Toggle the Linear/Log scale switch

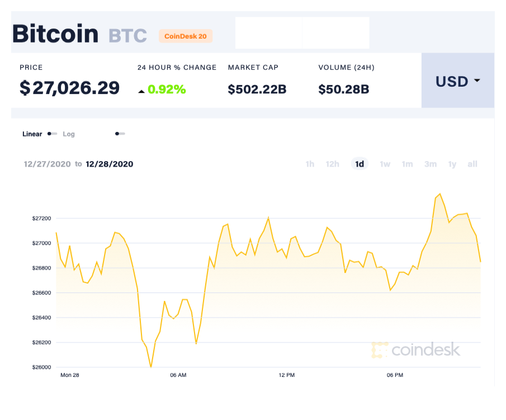52,134
